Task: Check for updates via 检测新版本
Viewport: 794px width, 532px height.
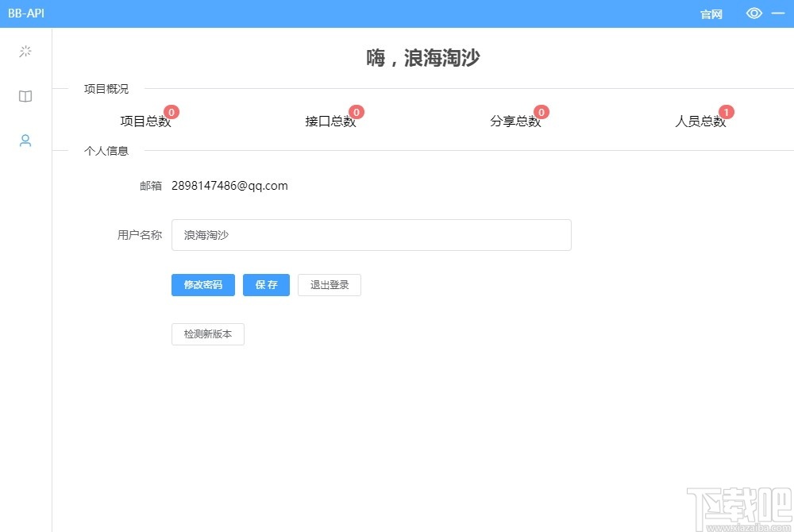Action: click(x=207, y=333)
